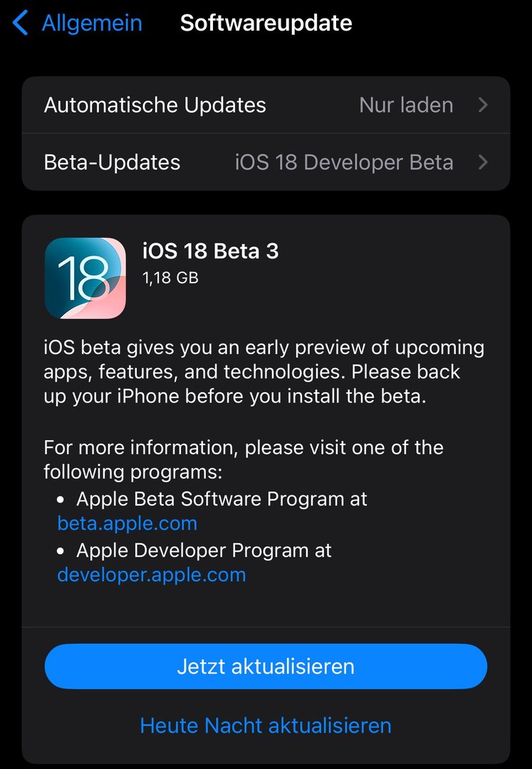Open the beta.apple.com link
This screenshot has width=532, height=769.
(x=127, y=523)
